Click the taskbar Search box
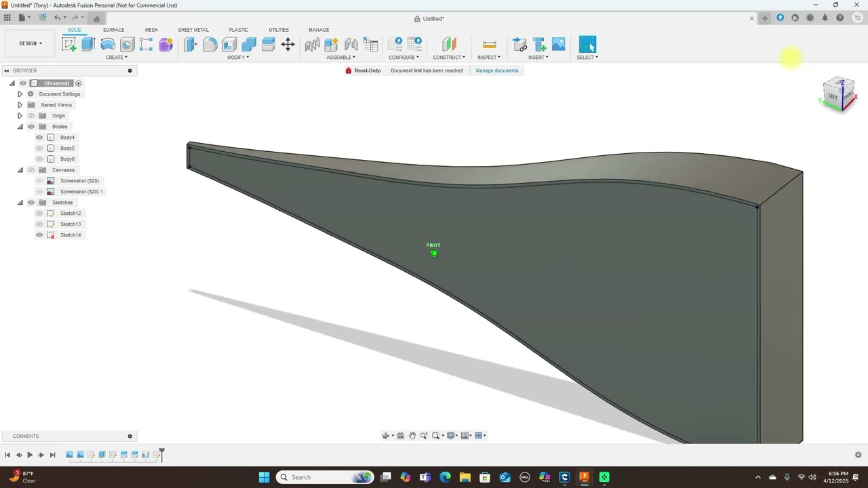This screenshot has height=488, width=868. [325, 477]
